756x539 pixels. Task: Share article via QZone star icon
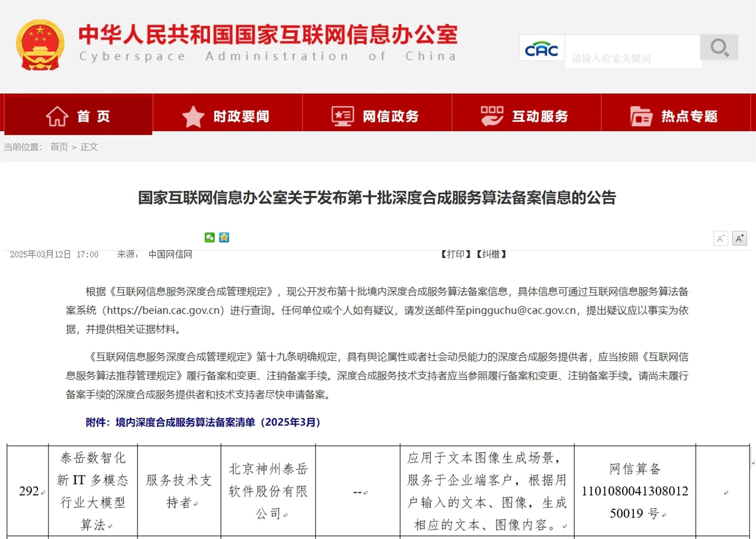pyautogui.click(x=224, y=237)
